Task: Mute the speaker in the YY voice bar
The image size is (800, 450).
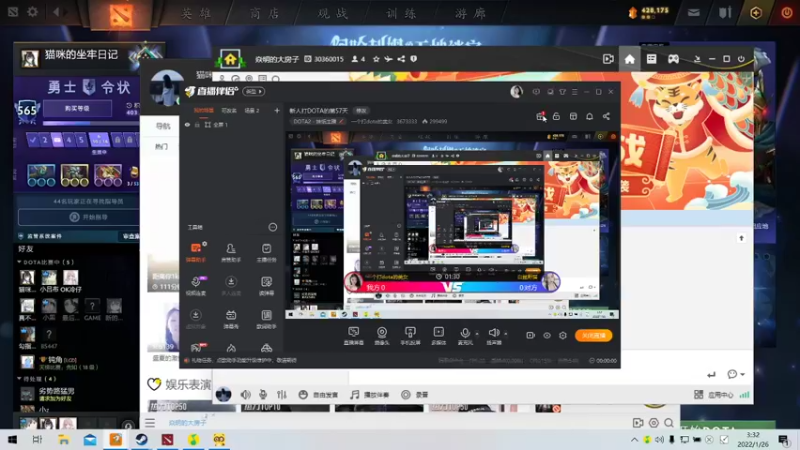Action: (245, 394)
